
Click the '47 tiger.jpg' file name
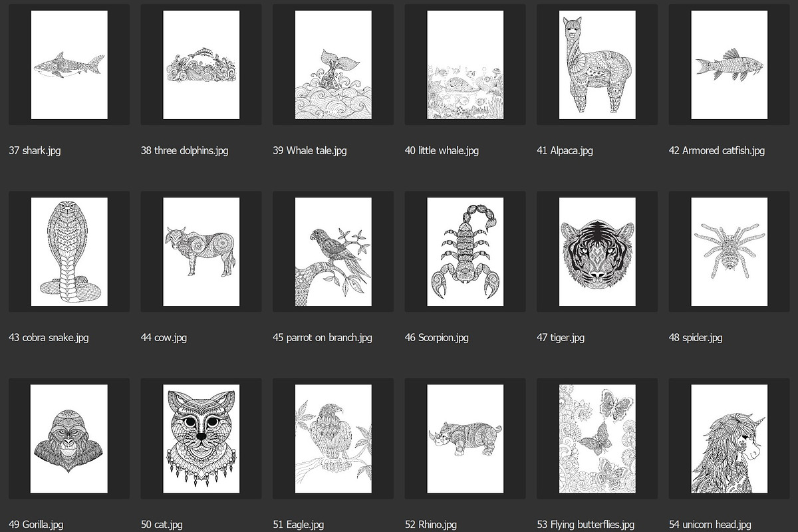[561, 338]
